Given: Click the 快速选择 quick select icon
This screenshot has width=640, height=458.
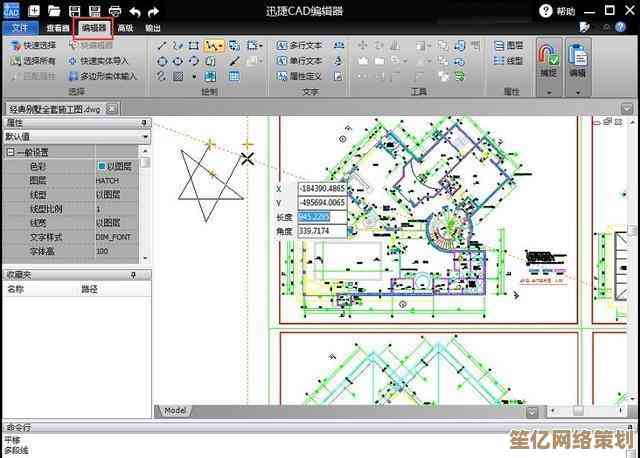Looking at the screenshot, I should pos(16,46).
